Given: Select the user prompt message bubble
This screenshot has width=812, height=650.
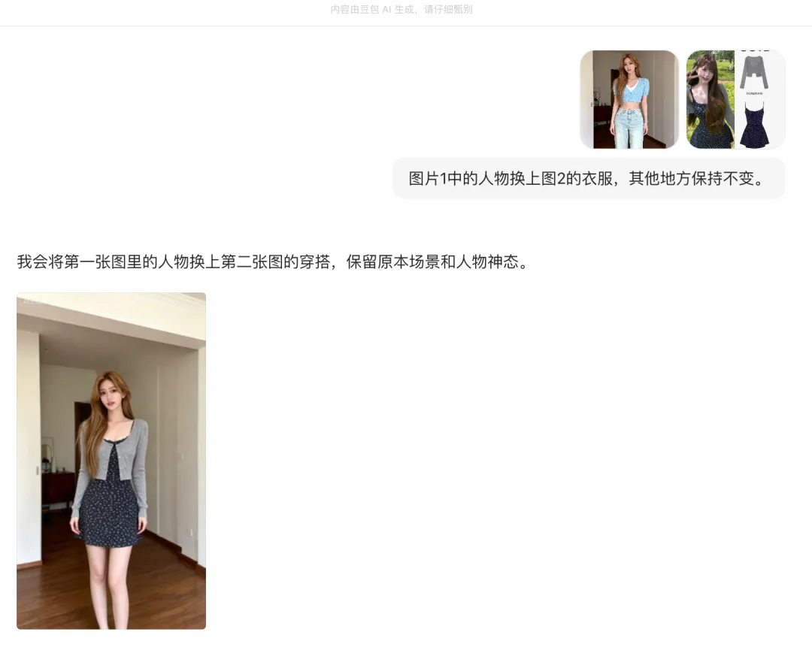Looking at the screenshot, I should click(x=589, y=179).
